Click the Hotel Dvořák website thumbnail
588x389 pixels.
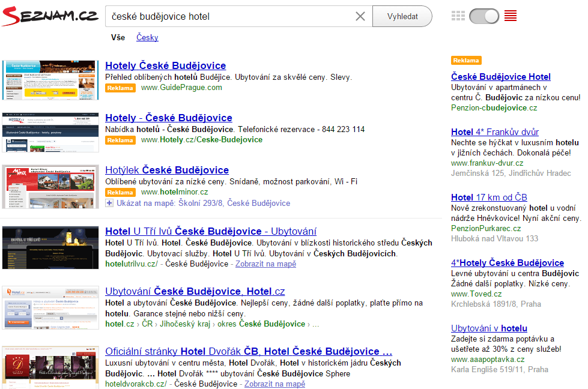50,367
